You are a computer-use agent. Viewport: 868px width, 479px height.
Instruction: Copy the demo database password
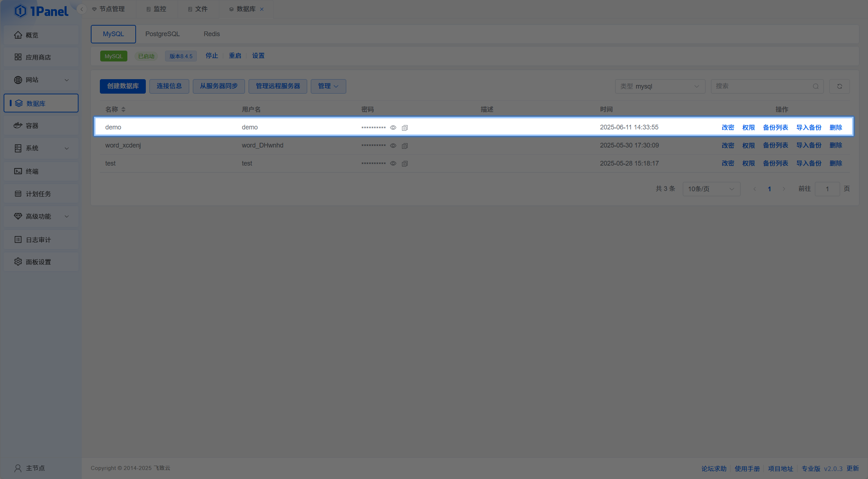[x=405, y=128]
